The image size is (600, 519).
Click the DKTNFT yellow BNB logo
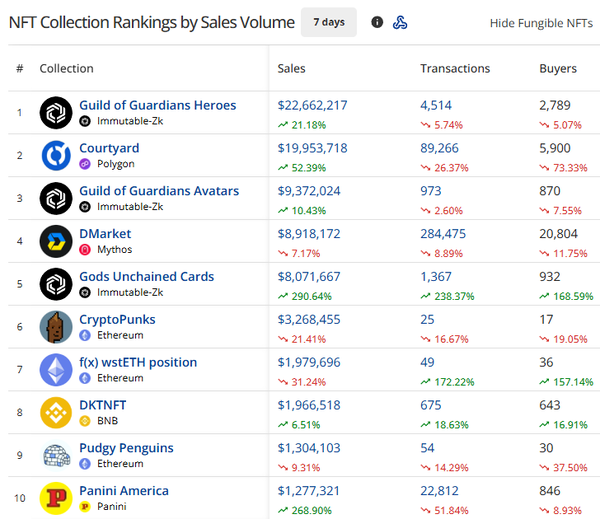56,413
